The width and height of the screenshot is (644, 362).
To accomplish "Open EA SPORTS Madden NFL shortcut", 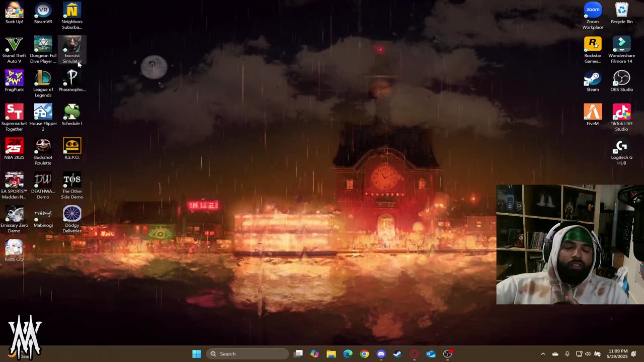I will 14,186.
